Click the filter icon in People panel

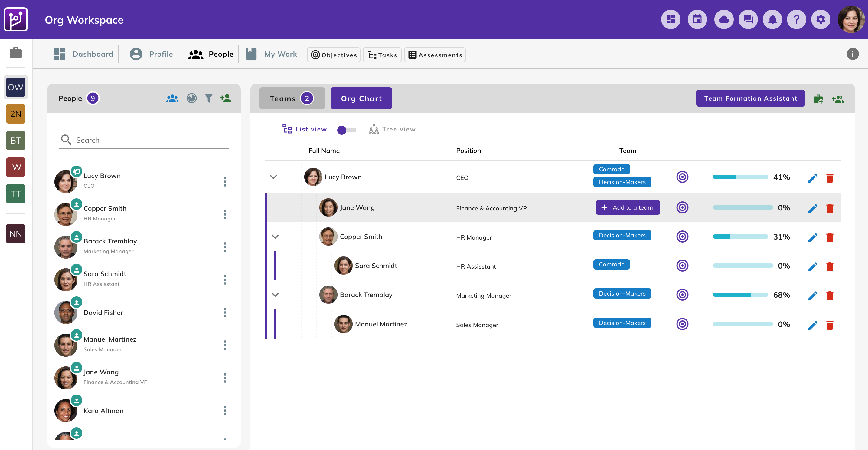pyautogui.click(x=209, y=98)
